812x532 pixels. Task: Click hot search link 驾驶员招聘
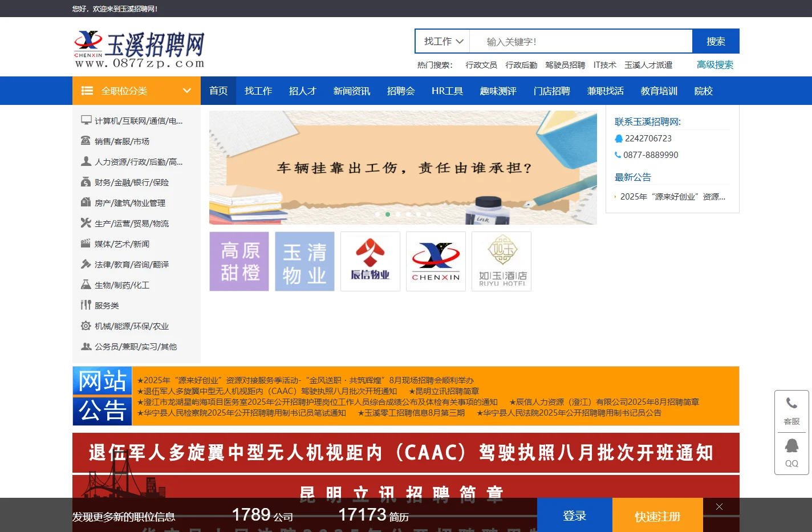click(565, 65)
